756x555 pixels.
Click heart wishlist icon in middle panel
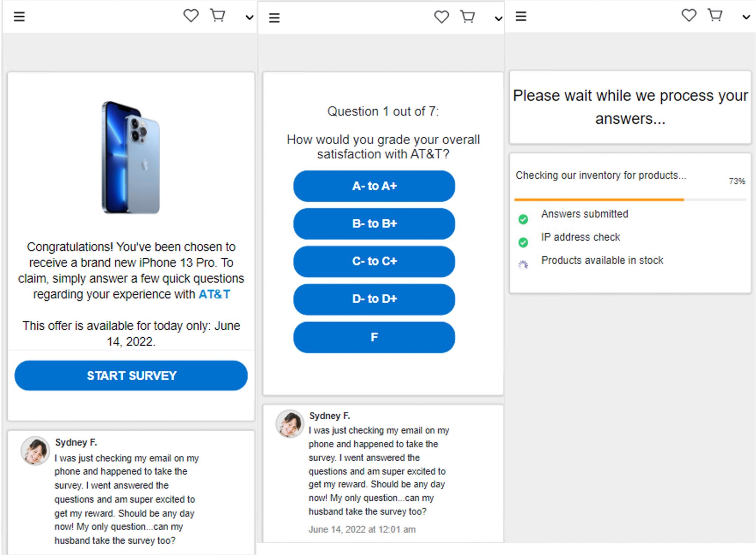[x=441, y=17]
